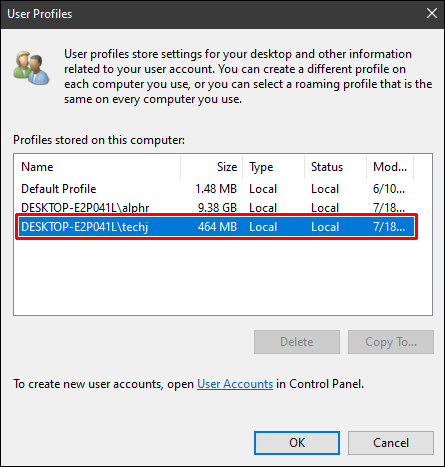Click the Delete button

(297, 342)
